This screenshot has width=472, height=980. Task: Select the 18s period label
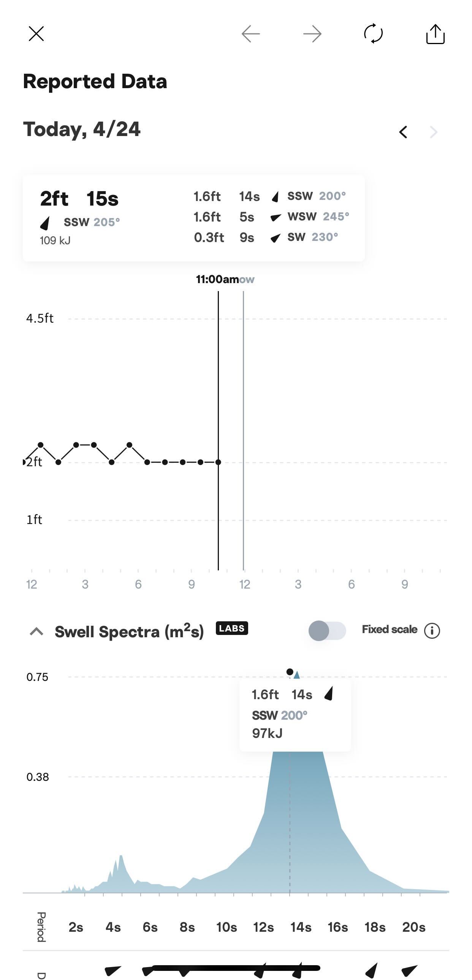(375, 927)
